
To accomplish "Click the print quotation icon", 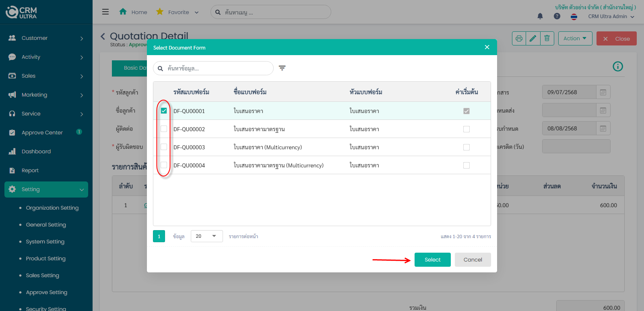I will click(519, 39).
